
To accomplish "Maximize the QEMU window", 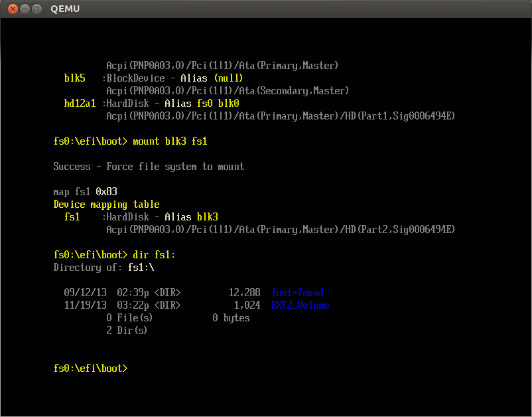I will [36, 9].
